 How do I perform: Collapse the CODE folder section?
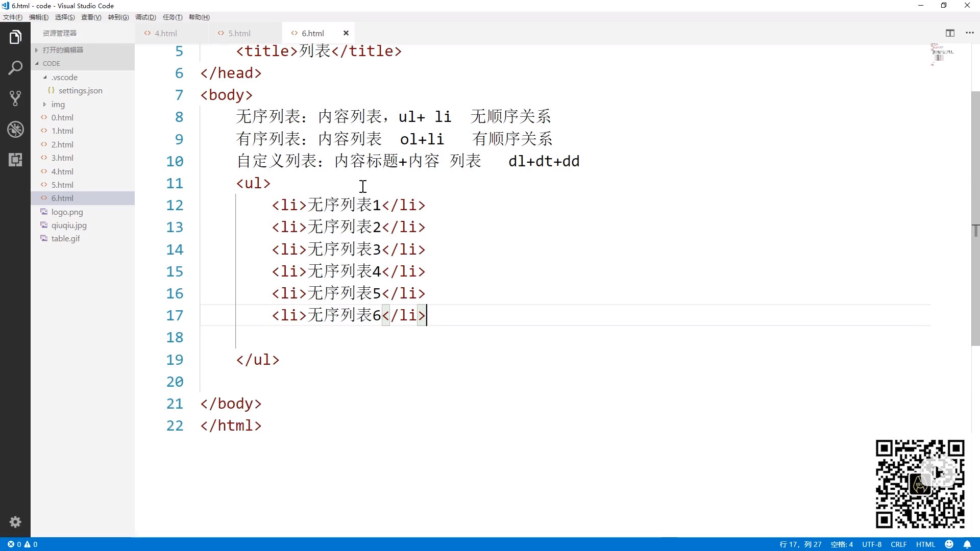[x=51, y=64]
